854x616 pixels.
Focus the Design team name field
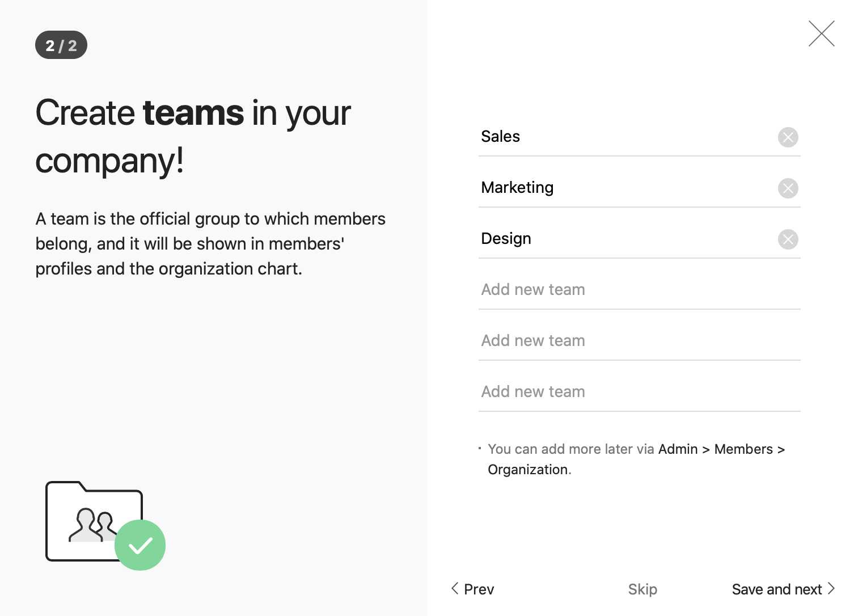pos(624,239)
